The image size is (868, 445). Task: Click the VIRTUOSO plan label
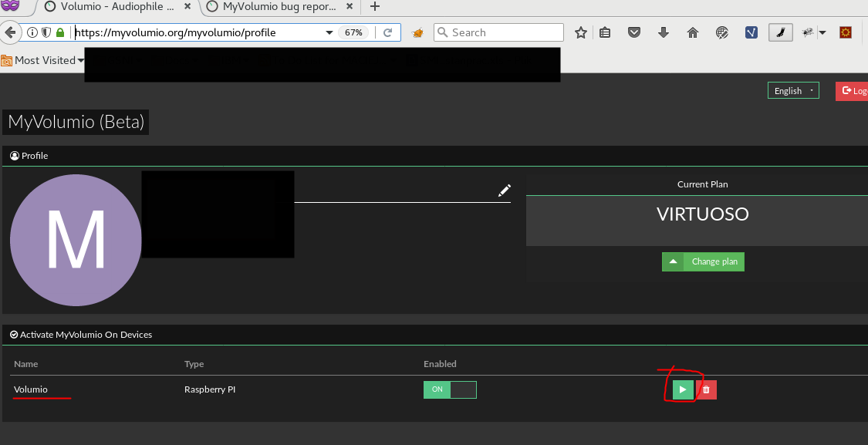point(702,214)
